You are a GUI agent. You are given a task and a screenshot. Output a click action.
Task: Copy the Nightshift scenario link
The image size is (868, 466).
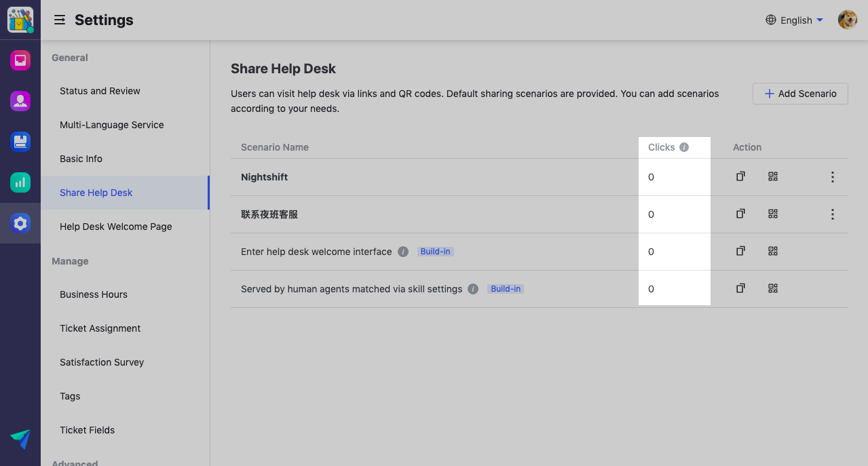740,177
